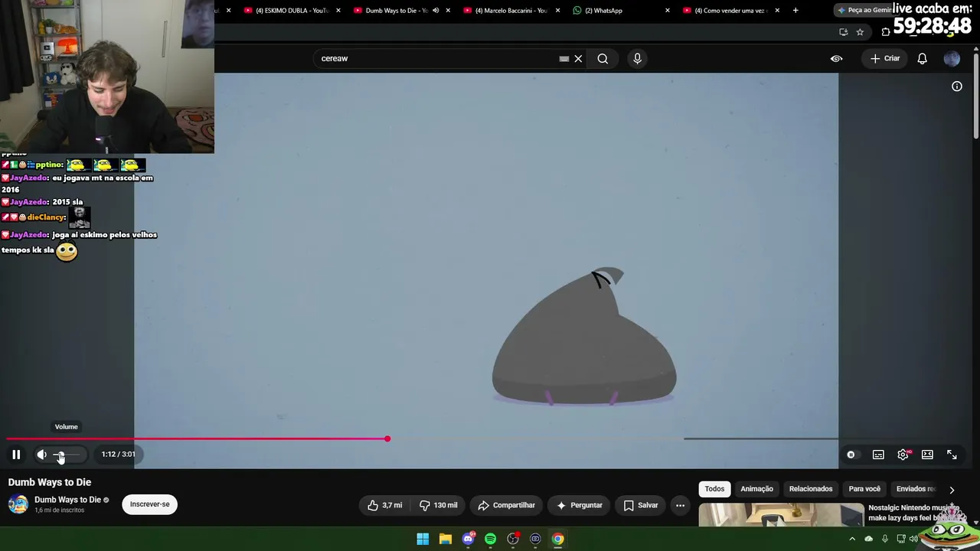
Task: Close the ESKIMO DUBLA tab
Action: click(x=338, y=11)
